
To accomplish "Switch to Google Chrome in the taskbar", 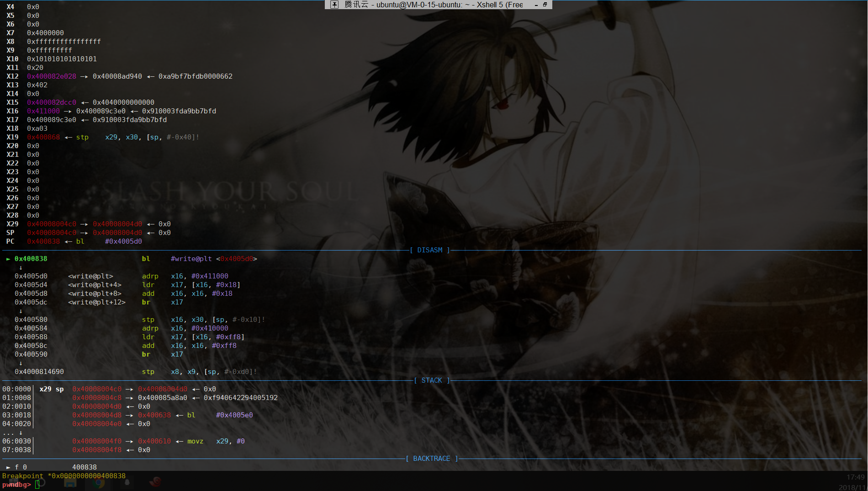I will pos(99,482).
